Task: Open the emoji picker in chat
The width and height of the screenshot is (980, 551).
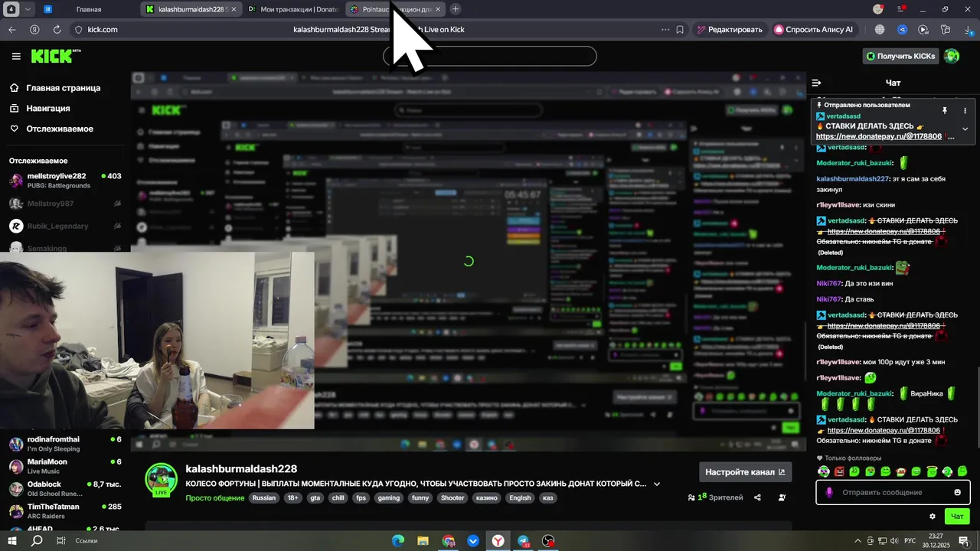Action: tap(957, 492)
